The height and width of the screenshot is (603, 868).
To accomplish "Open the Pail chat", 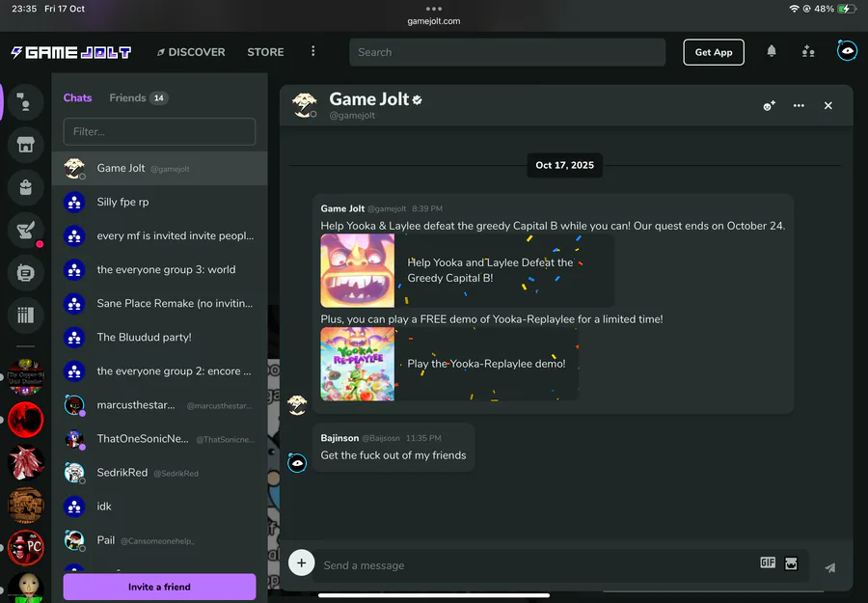I will [x=159, y=540].
